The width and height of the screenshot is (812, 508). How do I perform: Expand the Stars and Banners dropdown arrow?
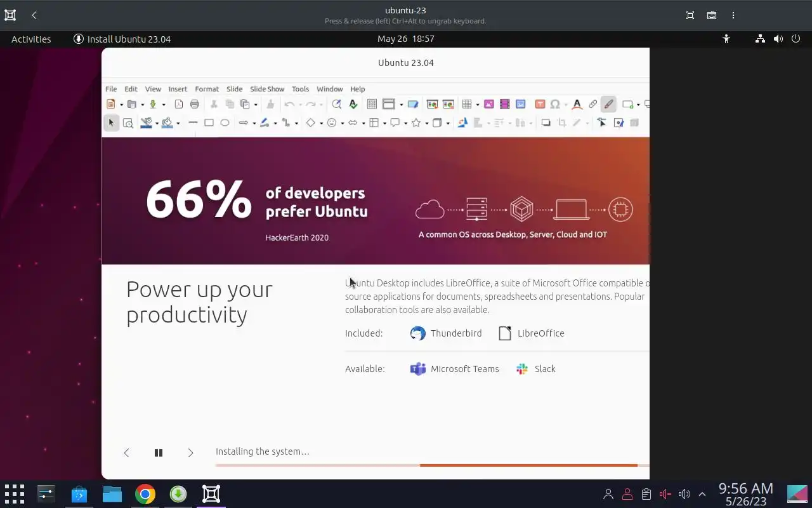coord(427,123)
